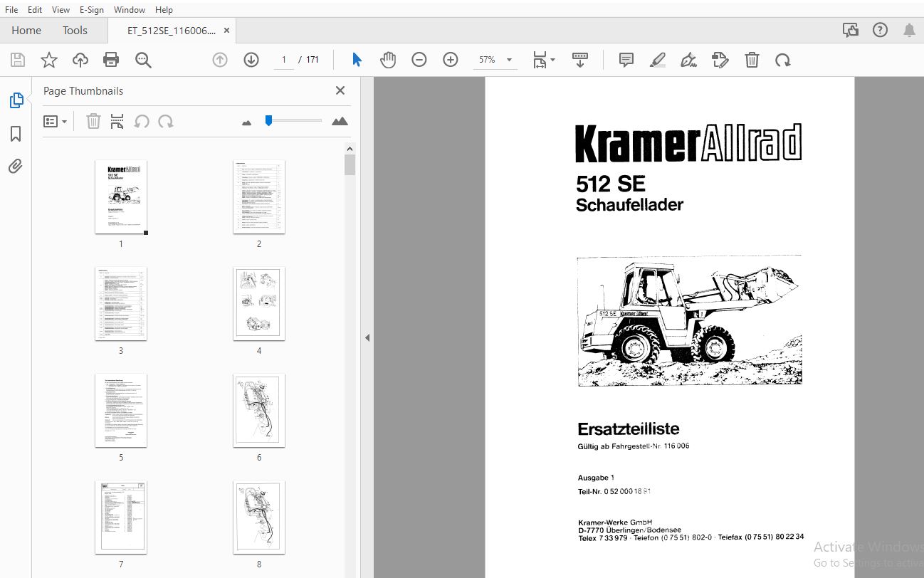Open the Window menu

tap(130, 9)
